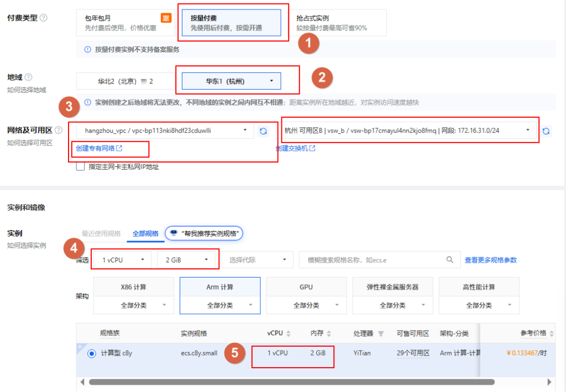This screenshot has width=566, height=392.
Task: Select the 全部规格 tab
Action: coord(145,233)
